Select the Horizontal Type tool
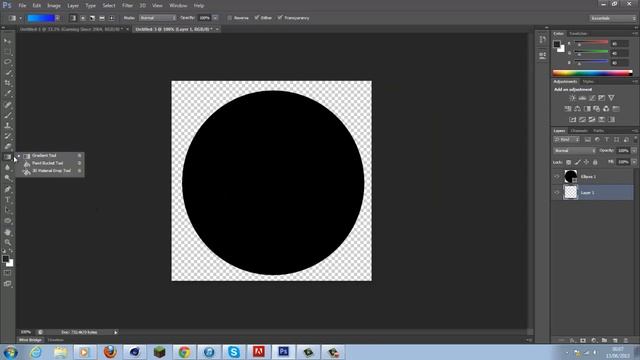Image resolution: width=640 pixels, height=360 pixels. (x=7, y=200)
